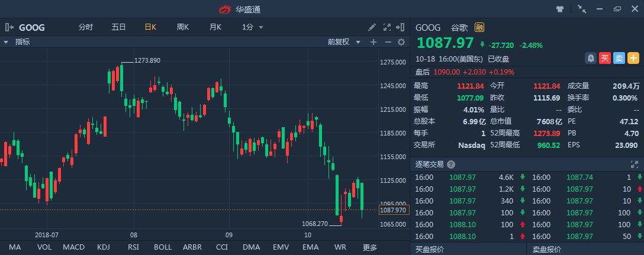Toggle the left sidebar panel icon
Screen dimensions: 644x255
pos(9,28)
